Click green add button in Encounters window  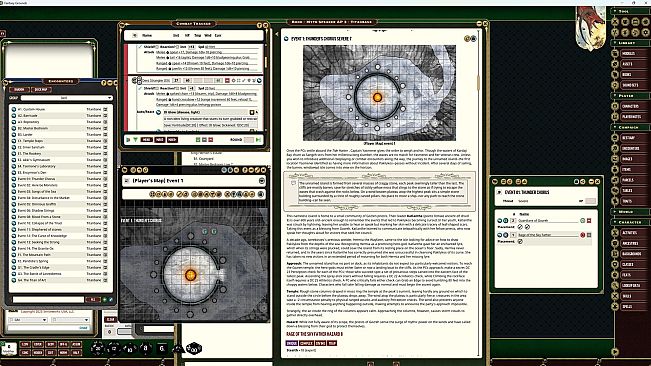pos(105,300)
